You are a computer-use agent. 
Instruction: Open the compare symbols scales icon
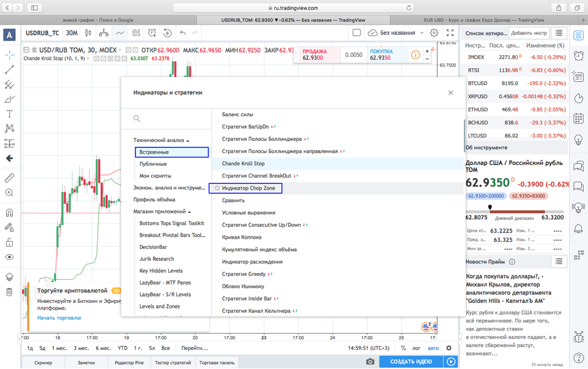coord(104,33)
